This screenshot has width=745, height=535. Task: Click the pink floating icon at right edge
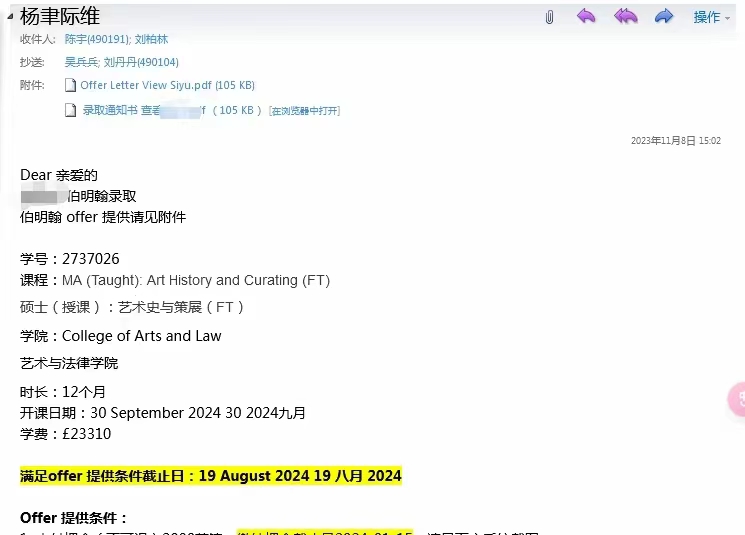click(737, 400)
